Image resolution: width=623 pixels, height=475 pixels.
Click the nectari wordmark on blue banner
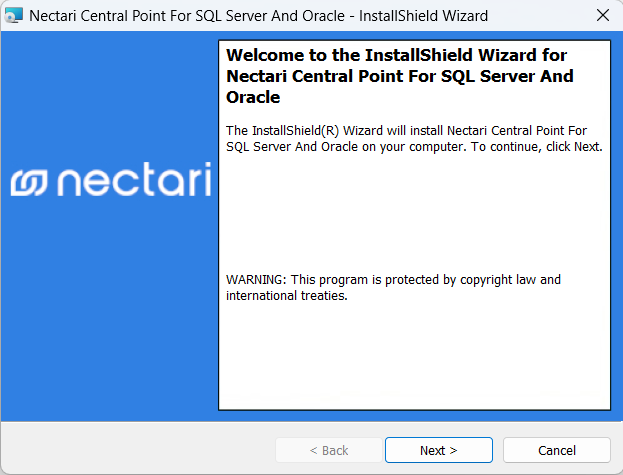click(x=132, y=180)
